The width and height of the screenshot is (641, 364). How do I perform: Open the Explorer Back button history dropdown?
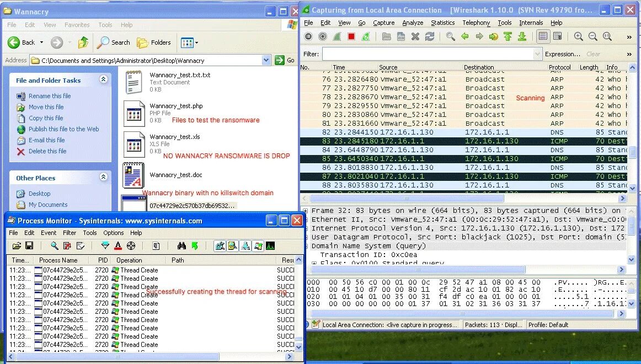(41, 42)
